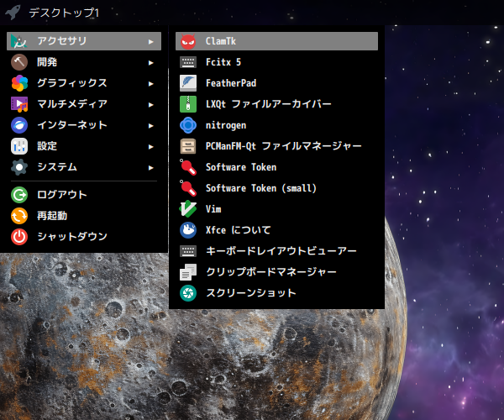Click the red シャットダウン power icon
This screenshot has width=504, height=420.
19,237
